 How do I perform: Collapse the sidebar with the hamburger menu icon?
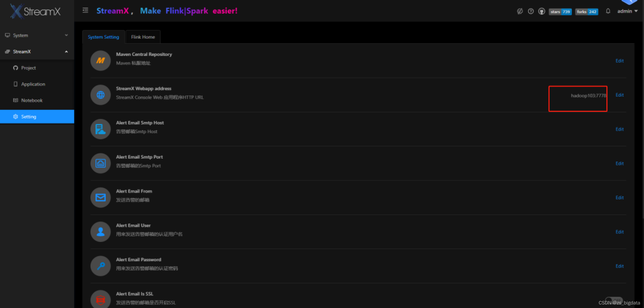click(85, 10)
